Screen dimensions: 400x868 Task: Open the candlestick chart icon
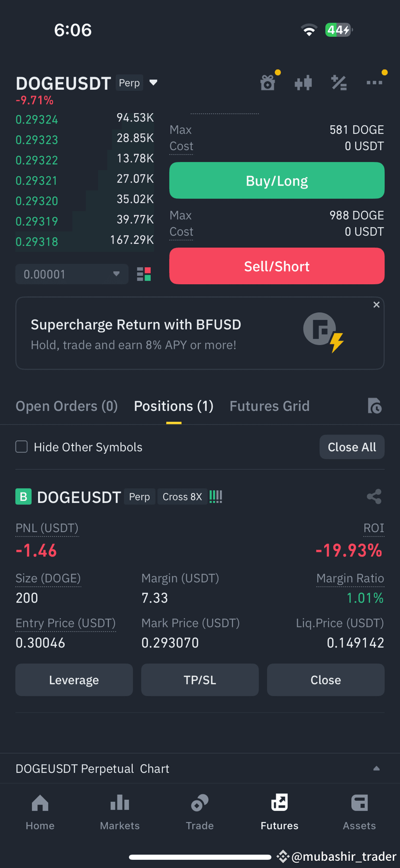pos(303,83)
